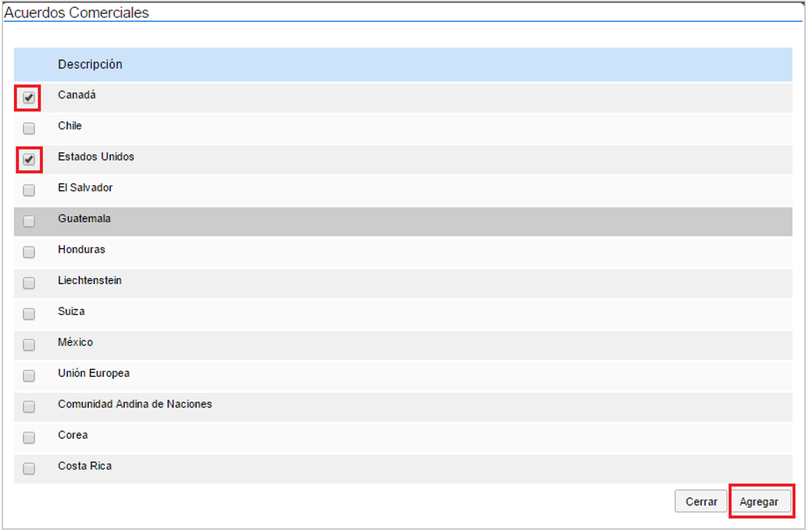This screenshot has width=808, height=532.
Task: Tick the Comunidad Andina de Naciones checkbox
Action: click(28, 407)
